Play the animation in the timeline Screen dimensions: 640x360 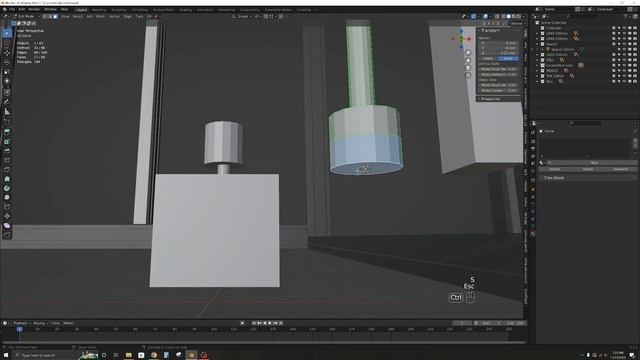click(270, 323)
